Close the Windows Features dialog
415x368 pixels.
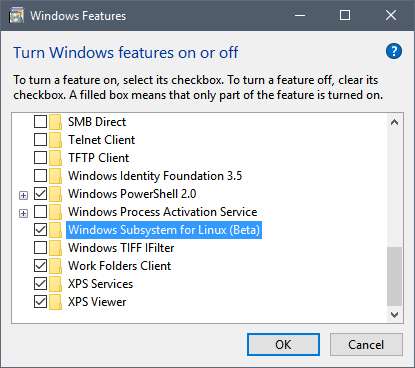[x=391, y=15]
